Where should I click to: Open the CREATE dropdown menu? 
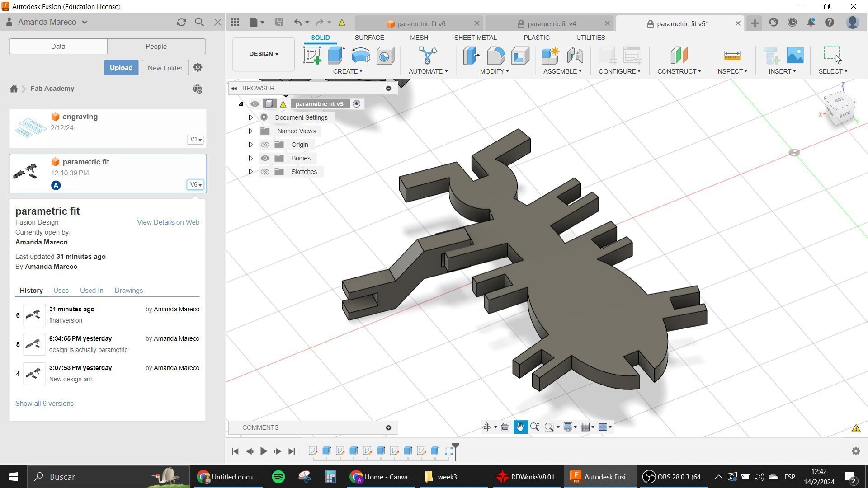pyautogui.click(x=348, y=71)
